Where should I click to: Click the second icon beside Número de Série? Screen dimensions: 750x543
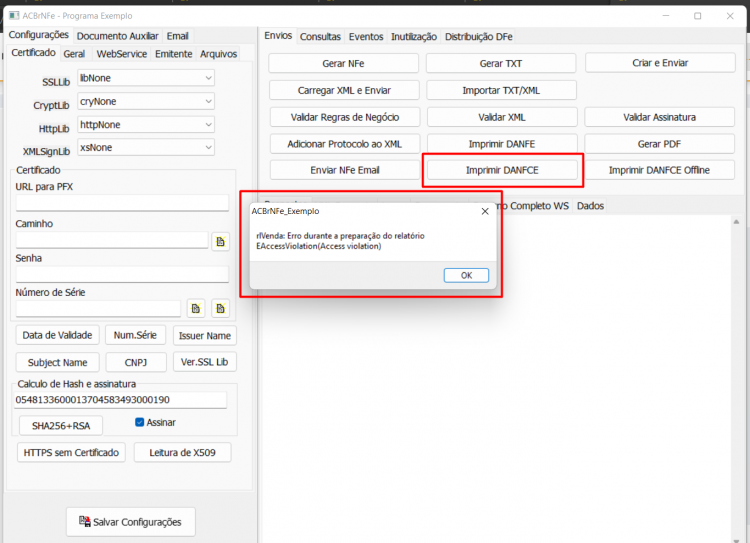(221, 309)
